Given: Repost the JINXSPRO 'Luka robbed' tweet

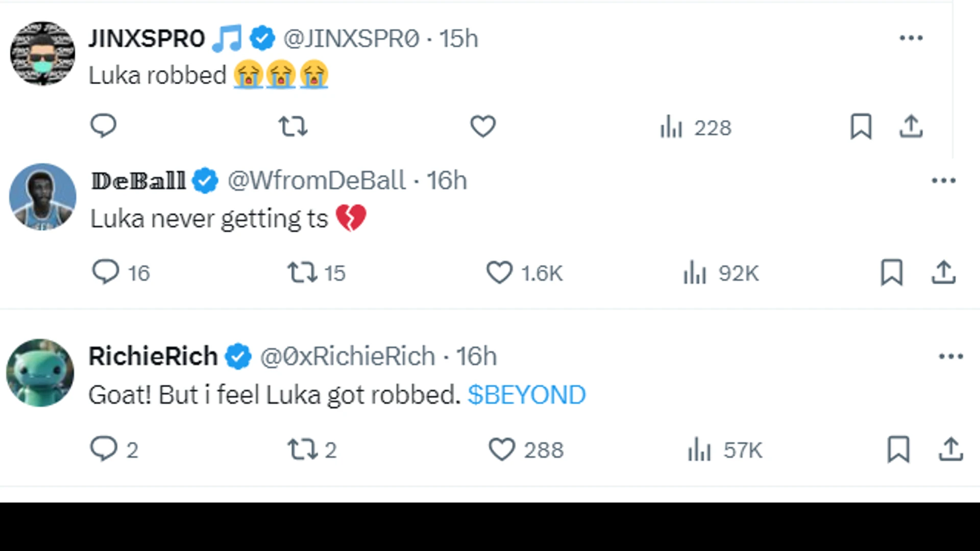Looking at the screenshot, I should click(x=293, y=126).
